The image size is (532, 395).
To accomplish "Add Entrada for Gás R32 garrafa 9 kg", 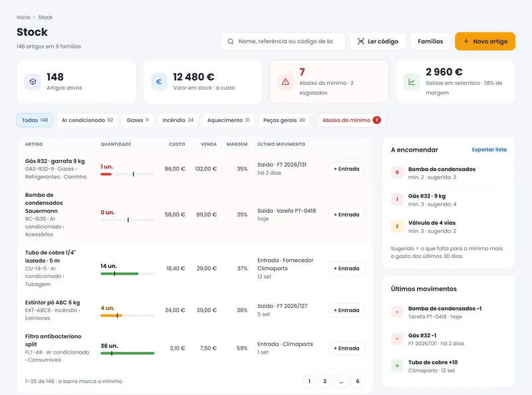I will [346, 169].
